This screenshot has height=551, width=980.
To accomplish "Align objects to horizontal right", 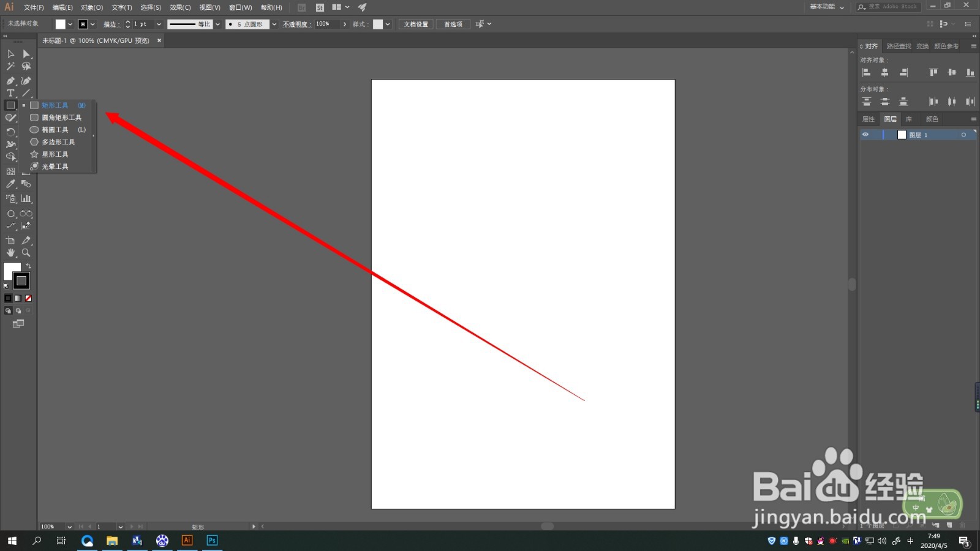I will click(x=903, y=72).
